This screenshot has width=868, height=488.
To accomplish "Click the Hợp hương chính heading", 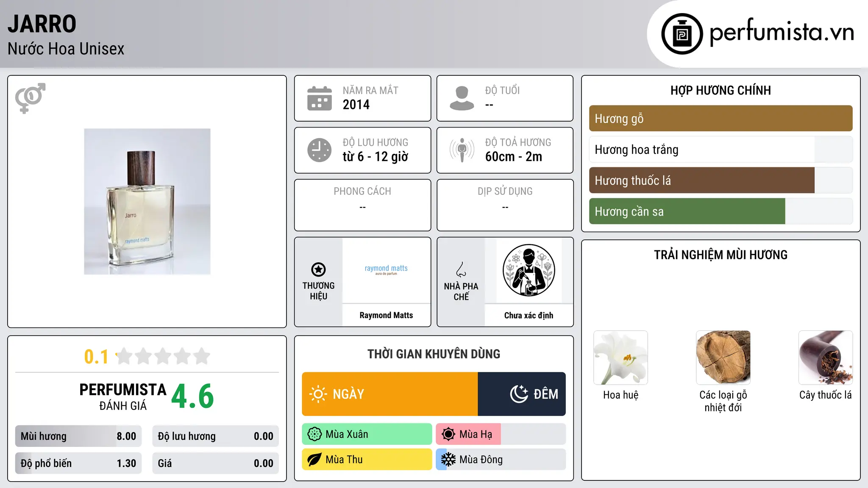I will click(721, 90).
